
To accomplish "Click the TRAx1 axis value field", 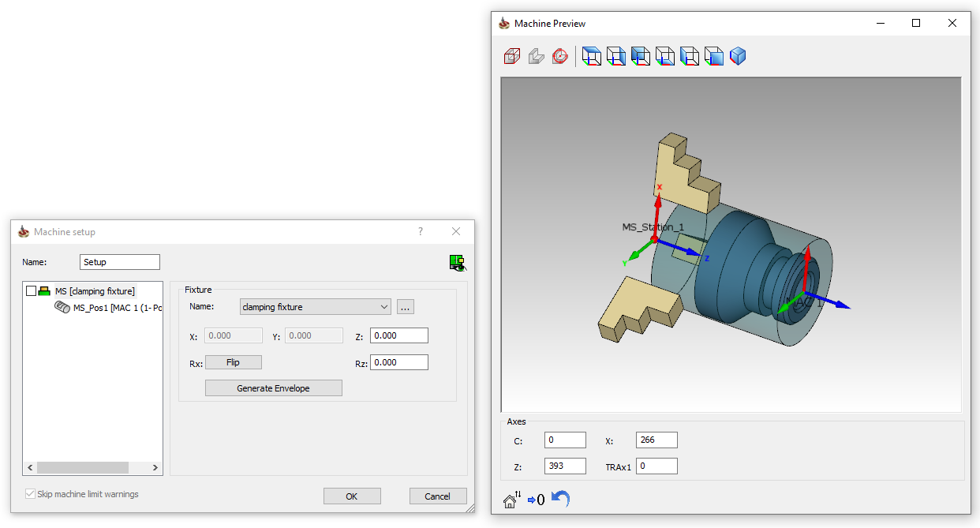I will (656, 466).
